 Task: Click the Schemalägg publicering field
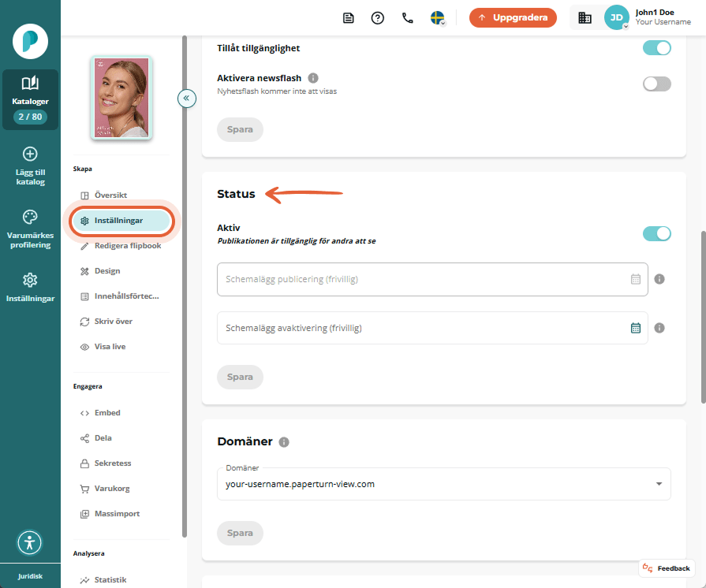pyautogui.click(x=432, y=279)
